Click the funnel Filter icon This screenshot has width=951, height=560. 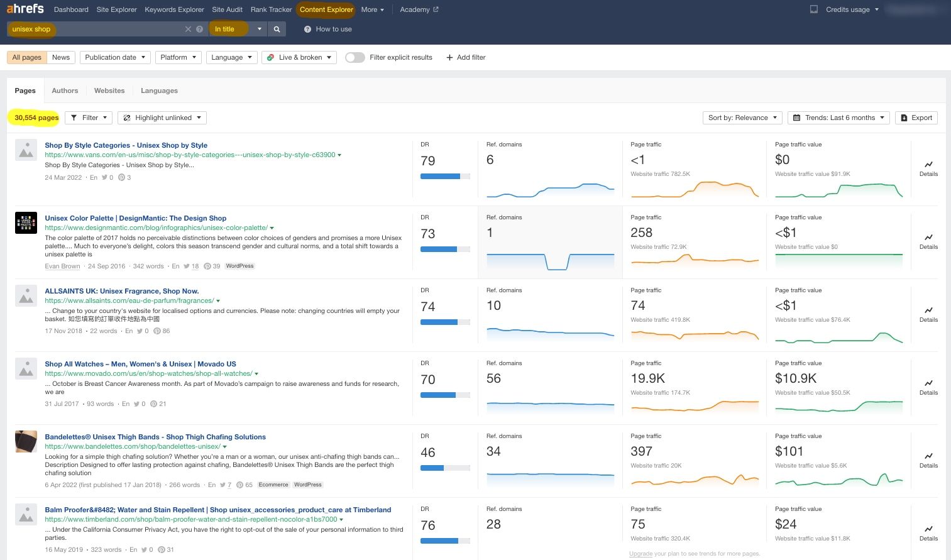pyautogui.click(x=74, y=118)
